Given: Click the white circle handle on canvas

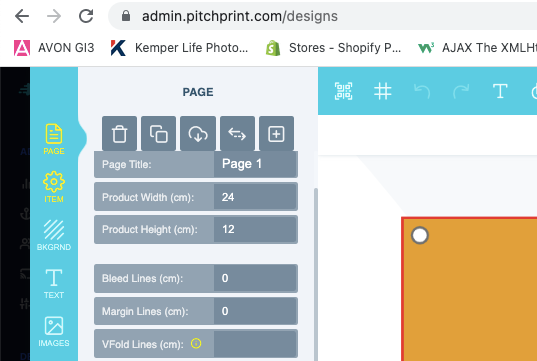Looking at the screenshot, I should click(420, 235).
